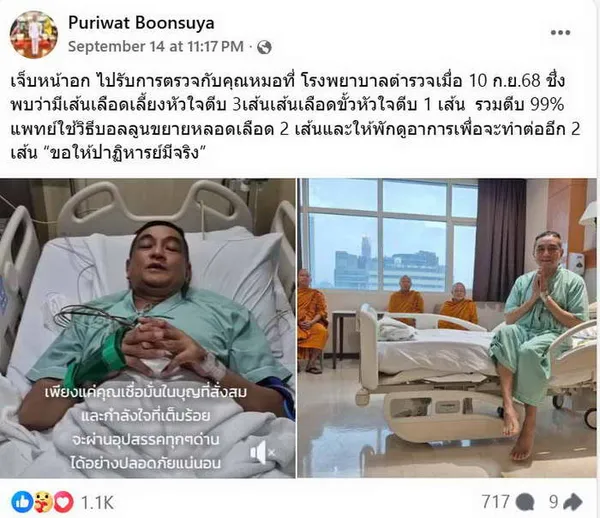Unmute the video using the speaker icon
Image resolution: width=600 pixels, height=518 pixels.
coord(262,453)
